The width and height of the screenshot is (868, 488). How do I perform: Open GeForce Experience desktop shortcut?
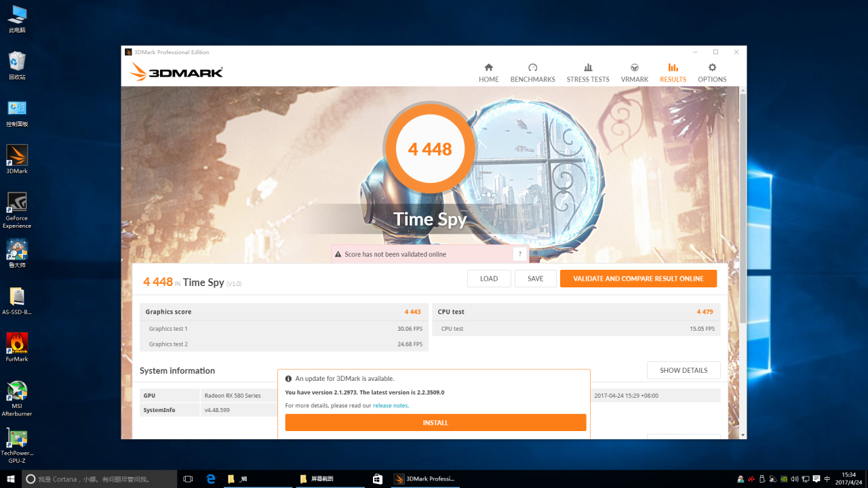(x=17, y=211)
